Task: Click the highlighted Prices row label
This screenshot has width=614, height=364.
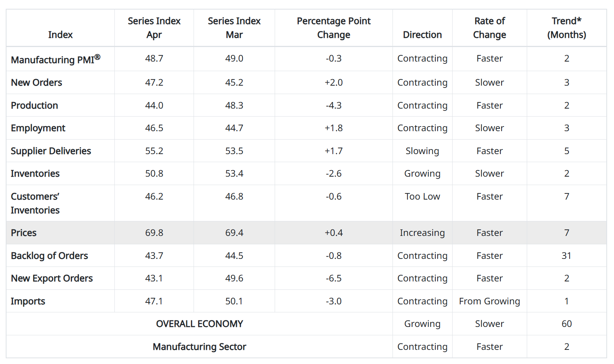Action: 24,233
